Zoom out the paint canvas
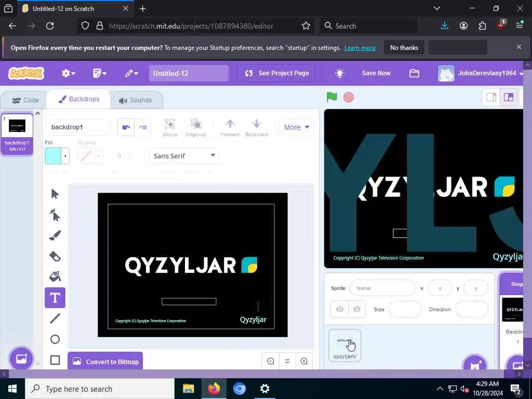This screenshot has width=532, height=399. pyautogui.click(x=271, y=362)
